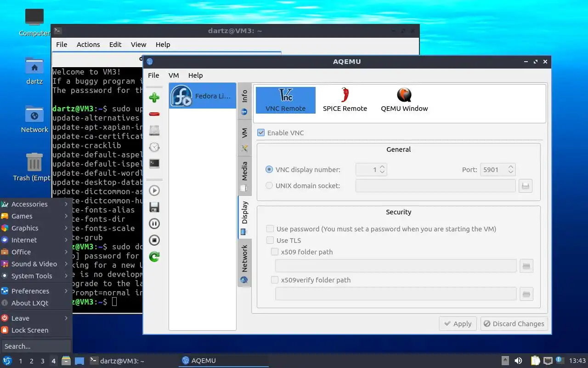The height and width of the screenshot is (368, 588).
Task: Select the VNC Remote display option
Action: tap(286, 100)
